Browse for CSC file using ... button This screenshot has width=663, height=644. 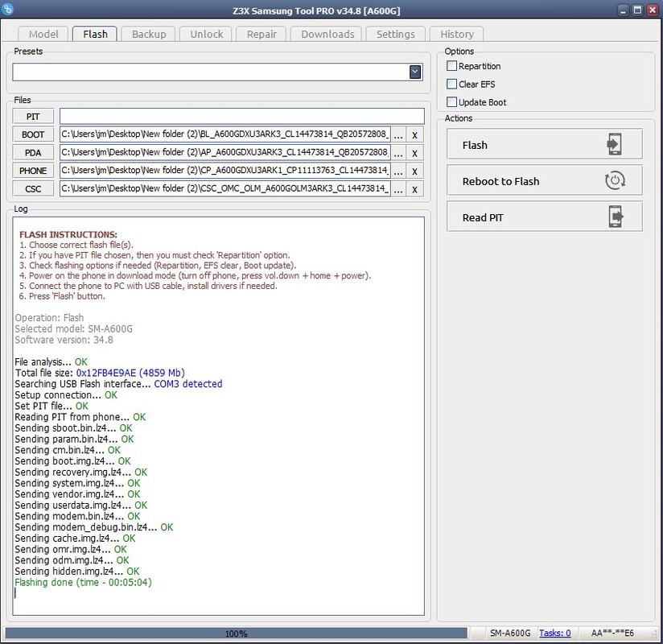click(x=398, y=189)
